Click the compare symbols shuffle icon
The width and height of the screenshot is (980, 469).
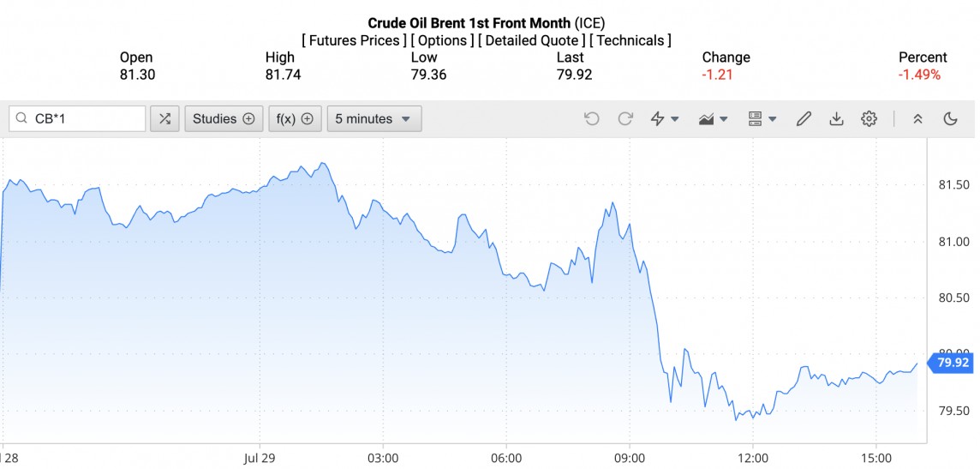164,119
